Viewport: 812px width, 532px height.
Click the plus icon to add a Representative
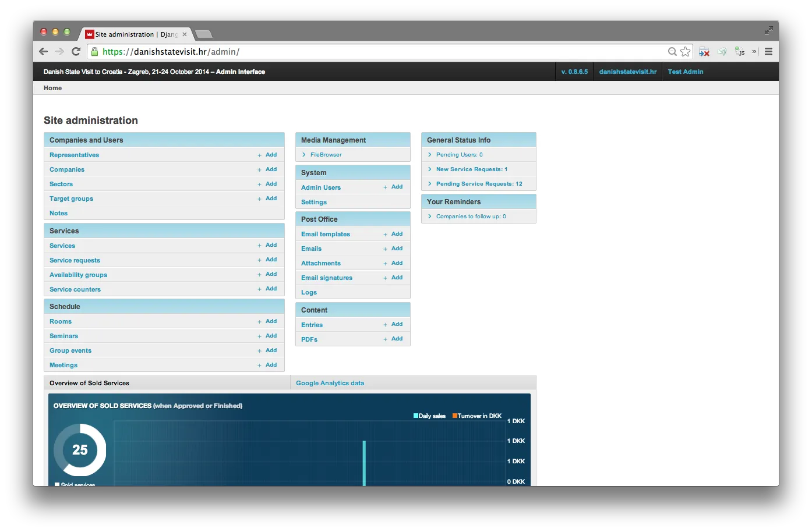[260, 154]
